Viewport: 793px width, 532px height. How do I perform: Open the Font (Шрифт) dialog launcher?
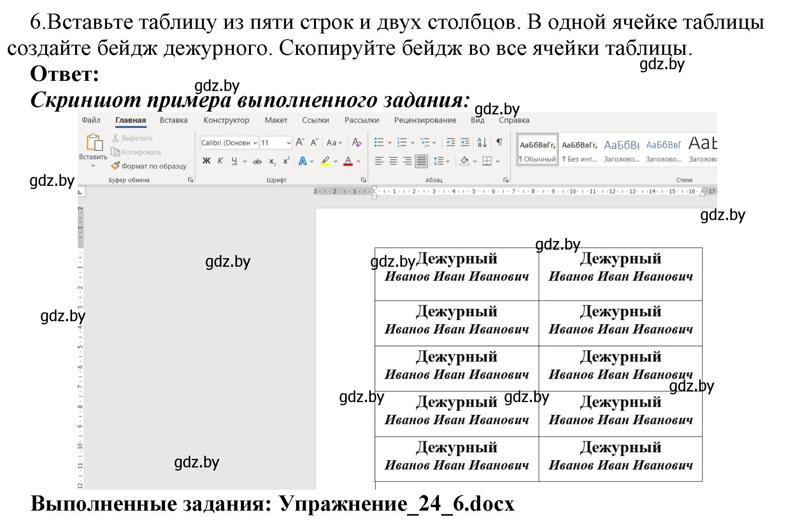tap(363, 180)
